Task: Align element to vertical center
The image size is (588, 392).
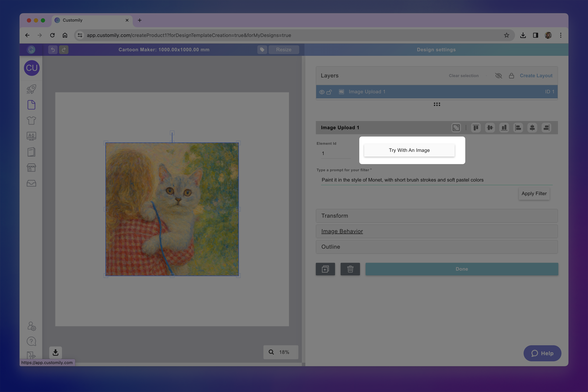Action: coord(490,127)
